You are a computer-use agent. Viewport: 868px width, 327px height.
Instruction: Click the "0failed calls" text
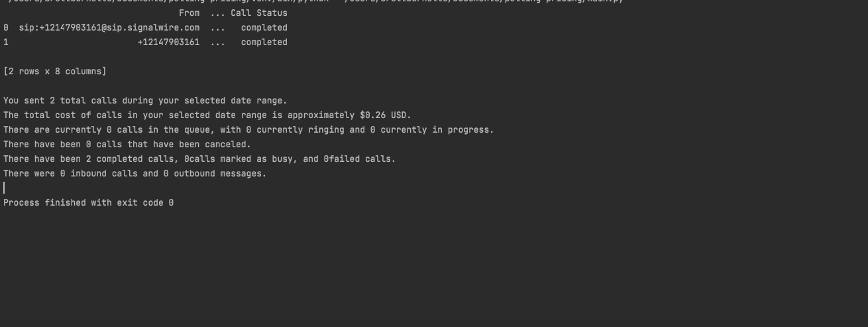click(x=358, y=159)
